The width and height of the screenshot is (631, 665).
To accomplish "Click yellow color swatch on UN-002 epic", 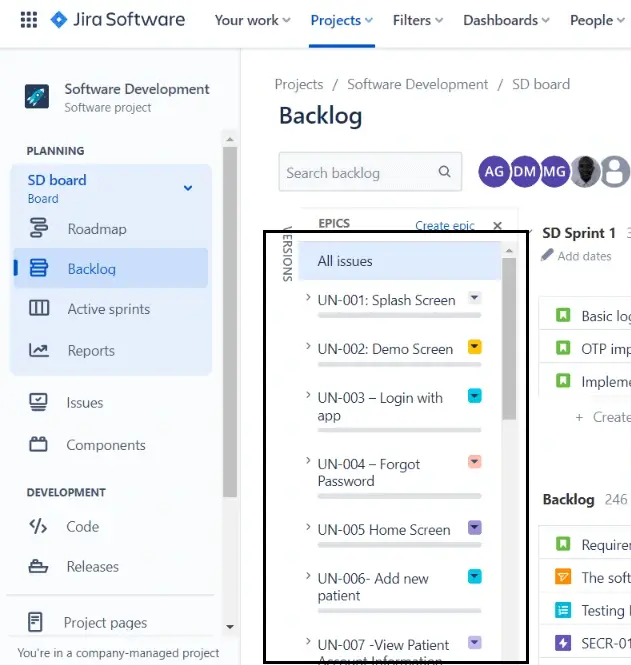I will pyautogui.click(x=475, y=347).
